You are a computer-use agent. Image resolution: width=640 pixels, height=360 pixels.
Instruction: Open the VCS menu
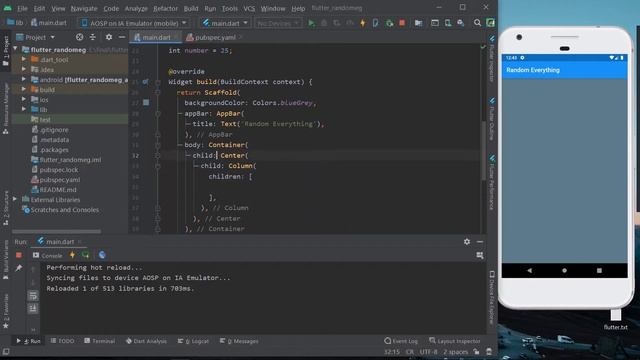tap(249, 8)
